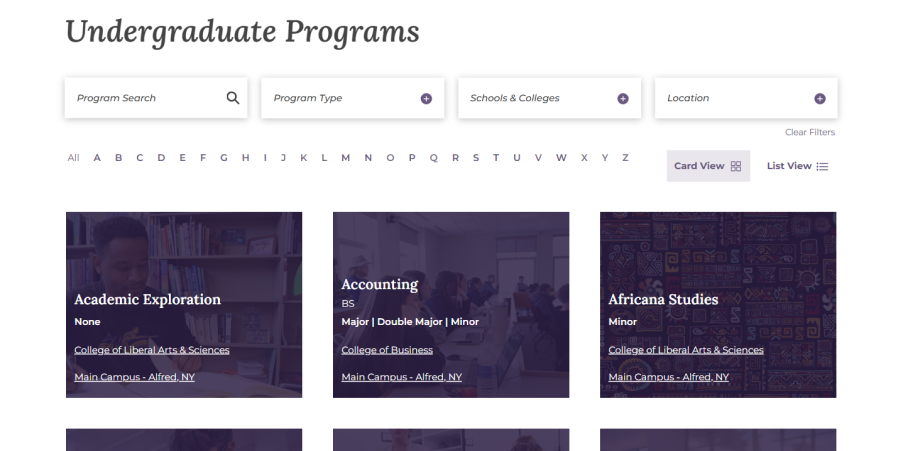Filter programs by letter S
This screenshot has width=903, height=451.
(476, 158)
